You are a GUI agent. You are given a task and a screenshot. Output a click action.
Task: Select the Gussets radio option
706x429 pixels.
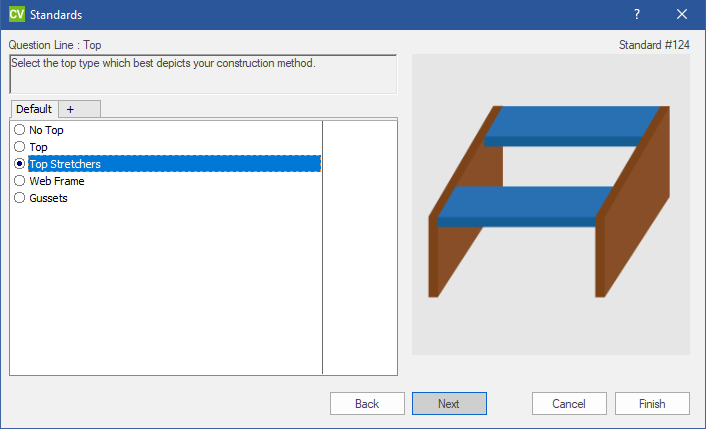[20, 198]
